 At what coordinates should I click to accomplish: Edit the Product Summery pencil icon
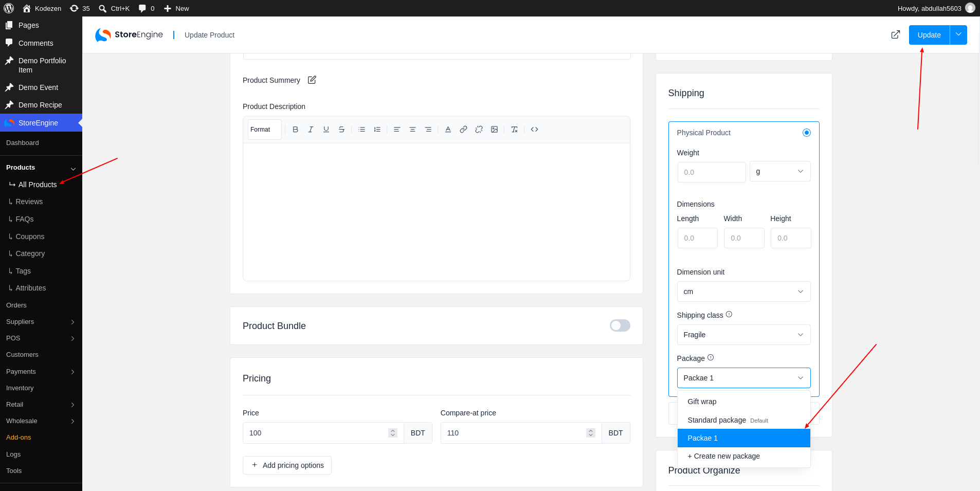312,80
